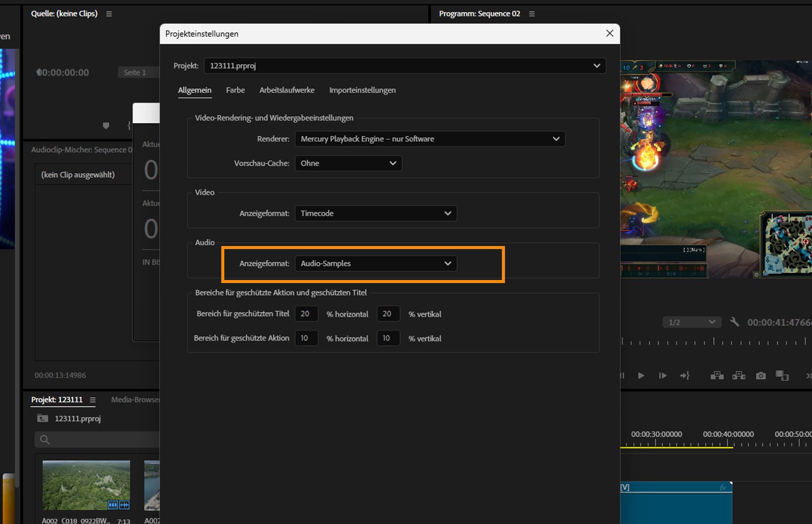Screen dimensions: 812x524
Task: Open the Audio Anzeigeformat Audio-Samples dropdown
Action: tap(376, 263)
